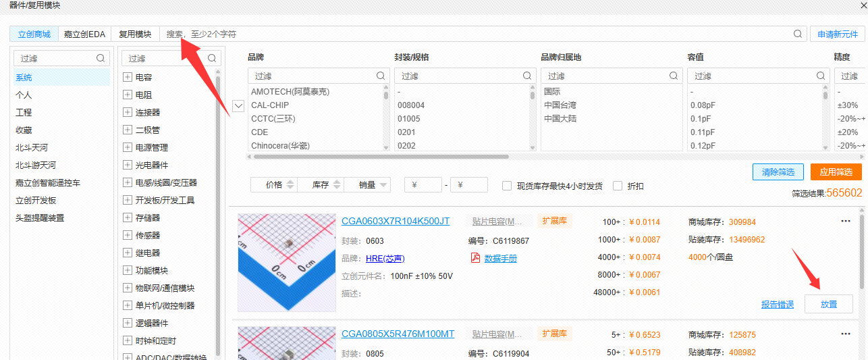Click search icon in 品牌 filter box
Screen dimensions: 868x360
pyautogui.click(x=381, y=76)
